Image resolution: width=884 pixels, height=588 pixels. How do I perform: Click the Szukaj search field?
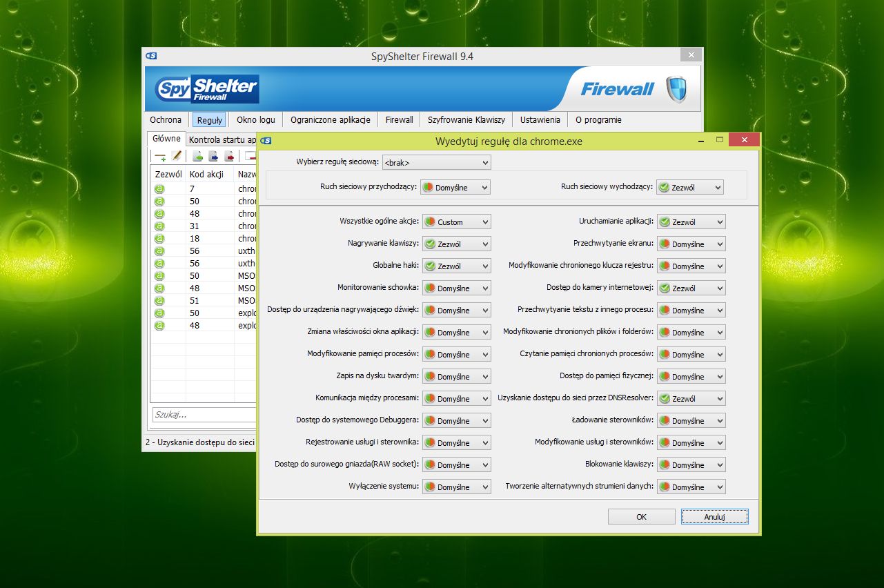[204, 415]
